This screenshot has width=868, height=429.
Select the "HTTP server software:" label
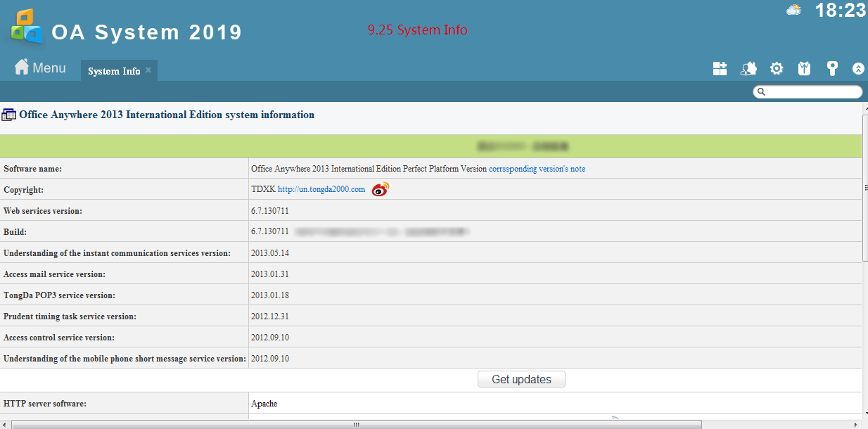(45, 404)
